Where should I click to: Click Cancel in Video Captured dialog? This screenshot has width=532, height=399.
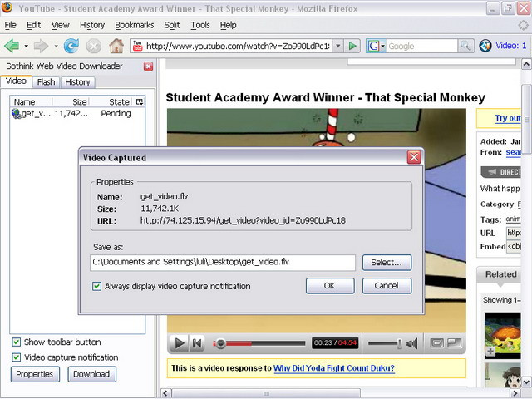(387, 286)
